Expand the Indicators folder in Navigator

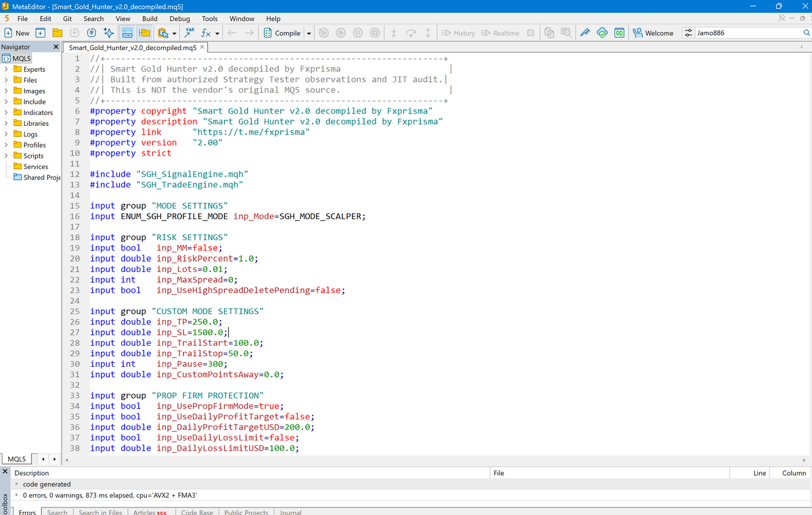[6, 112]
